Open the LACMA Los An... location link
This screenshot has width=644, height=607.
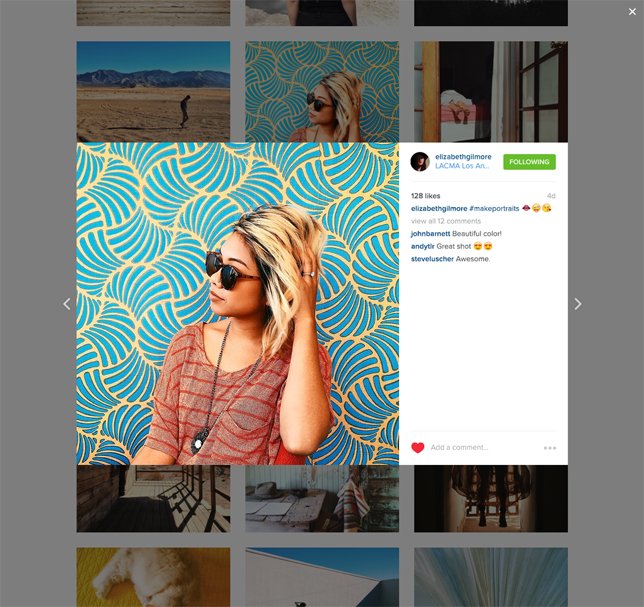point(462,166)
